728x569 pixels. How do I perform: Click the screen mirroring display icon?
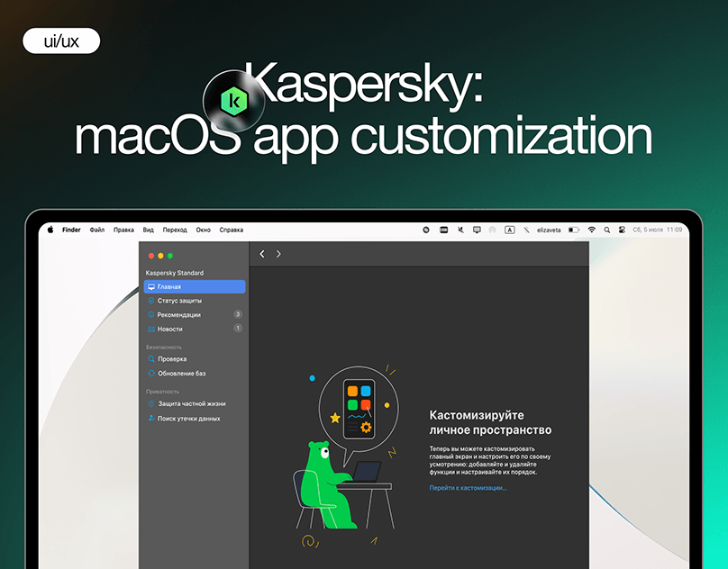click(477, 230)
